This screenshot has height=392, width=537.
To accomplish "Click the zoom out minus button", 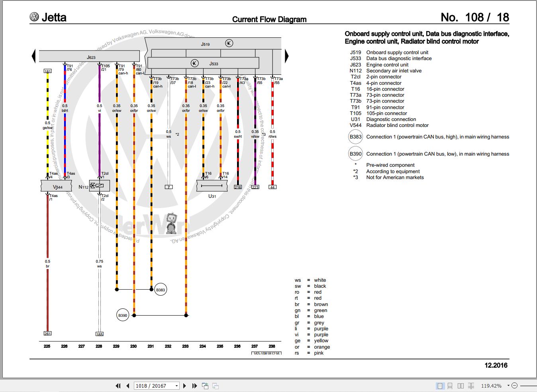I will (514, 386).
